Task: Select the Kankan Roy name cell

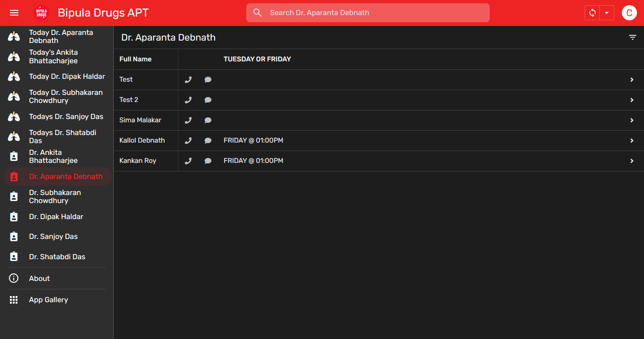Action: [x=138, y=161]
